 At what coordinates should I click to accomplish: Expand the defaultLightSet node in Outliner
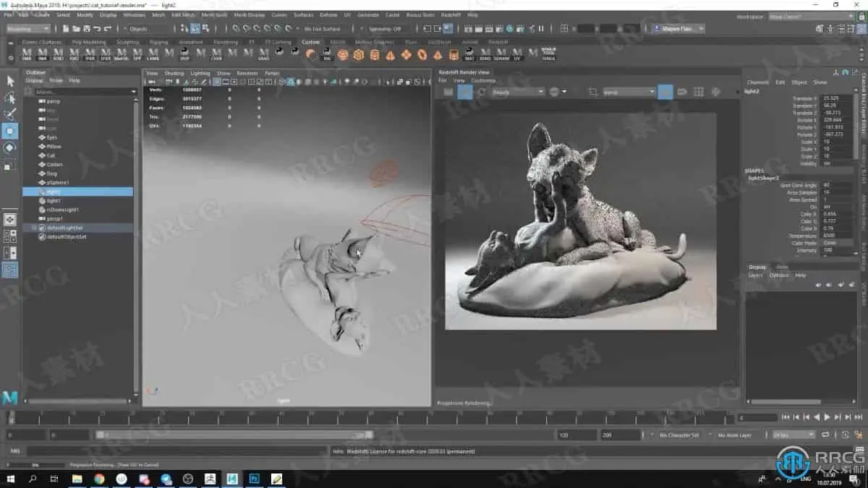33,228
